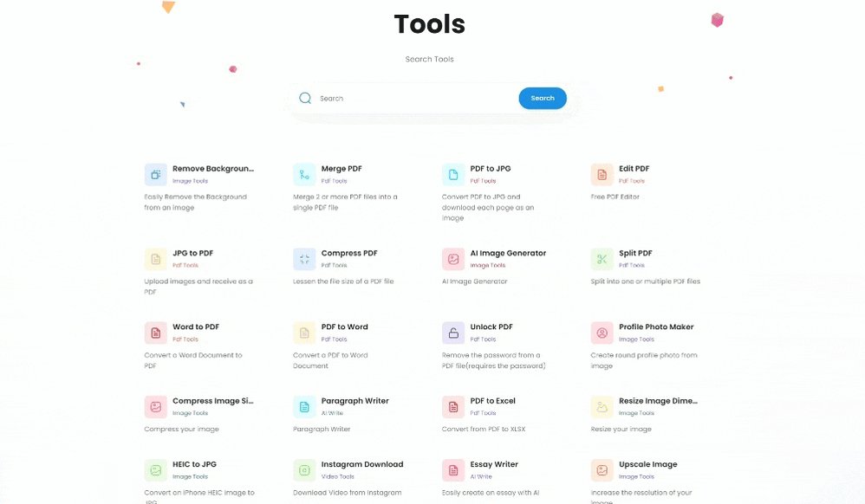
Task: Click 'Lessen the file size of a PDF file' text
Action: pos(343,281)
